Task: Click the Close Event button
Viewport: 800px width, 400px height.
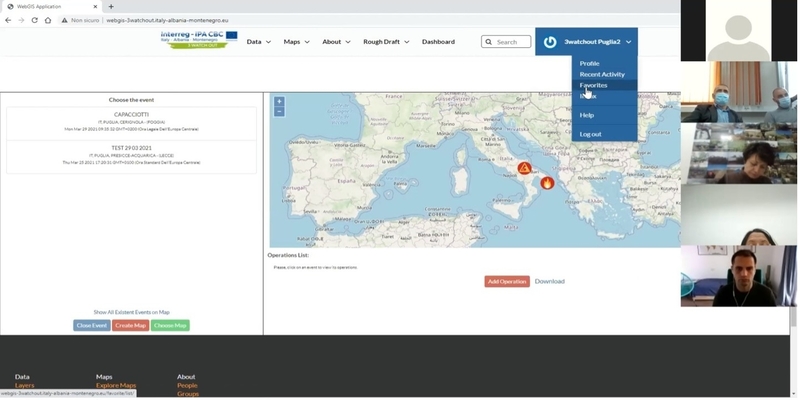Action: coord(92,326)
